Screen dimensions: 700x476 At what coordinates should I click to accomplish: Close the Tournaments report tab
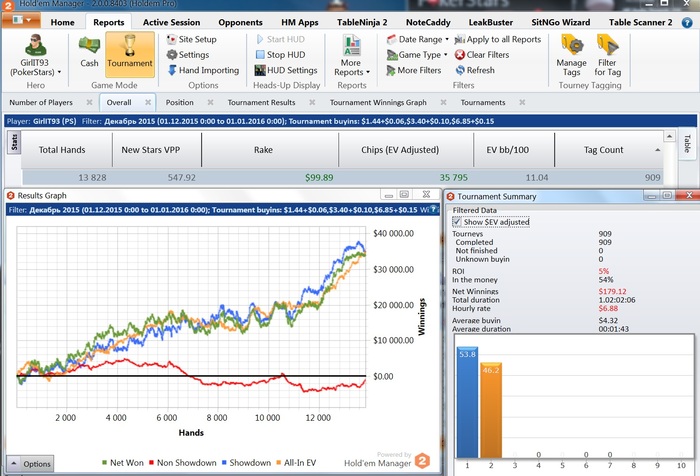pos(522,102)
